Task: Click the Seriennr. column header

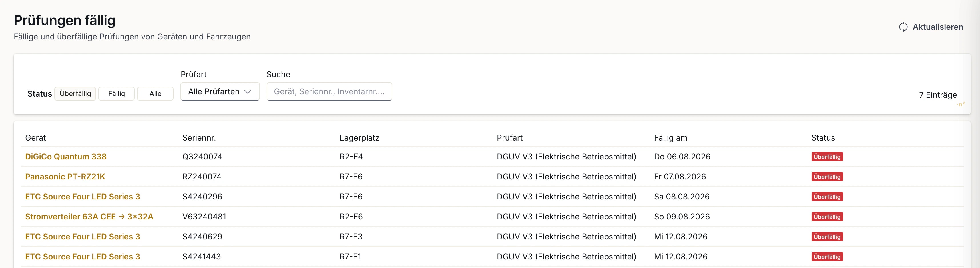Action: click(199, 138)
